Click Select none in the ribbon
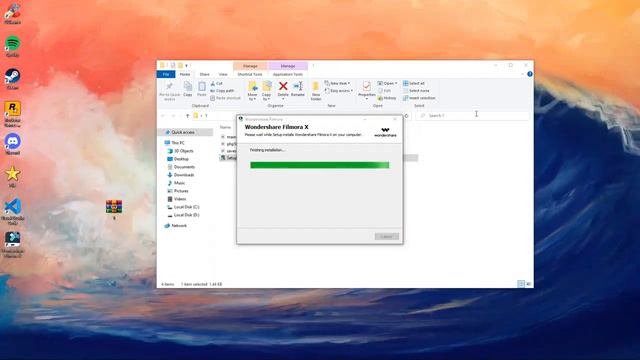The width and height of the screenshot is (640, 360). point(416,91)
